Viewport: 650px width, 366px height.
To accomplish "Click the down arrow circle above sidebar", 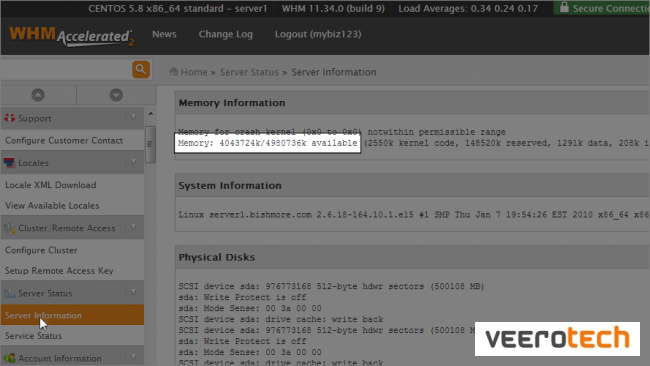I will click(116, 95).
